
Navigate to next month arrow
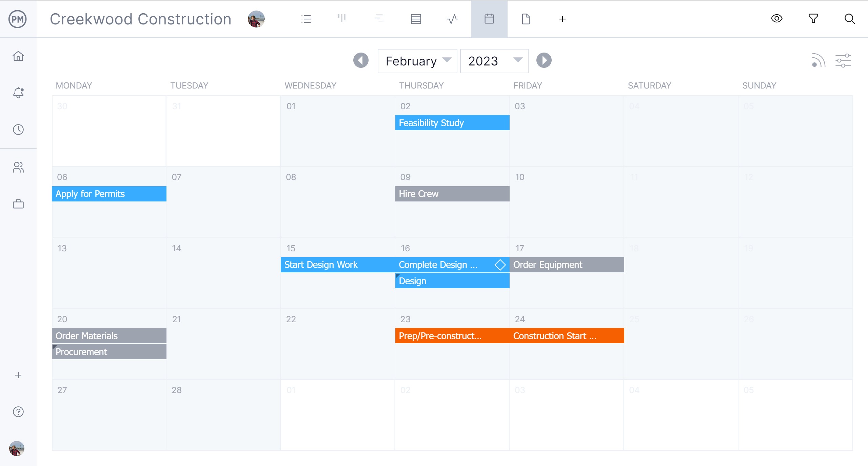(544, 60)
